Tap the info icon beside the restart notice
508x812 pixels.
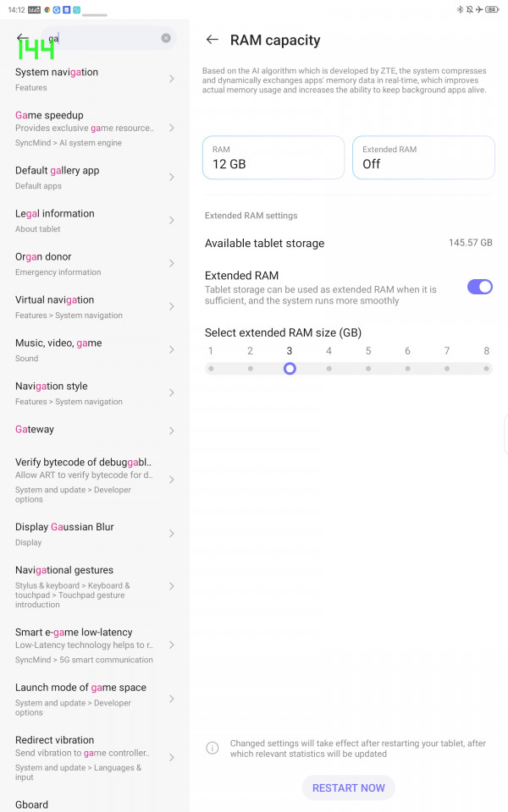pos(213,748)
